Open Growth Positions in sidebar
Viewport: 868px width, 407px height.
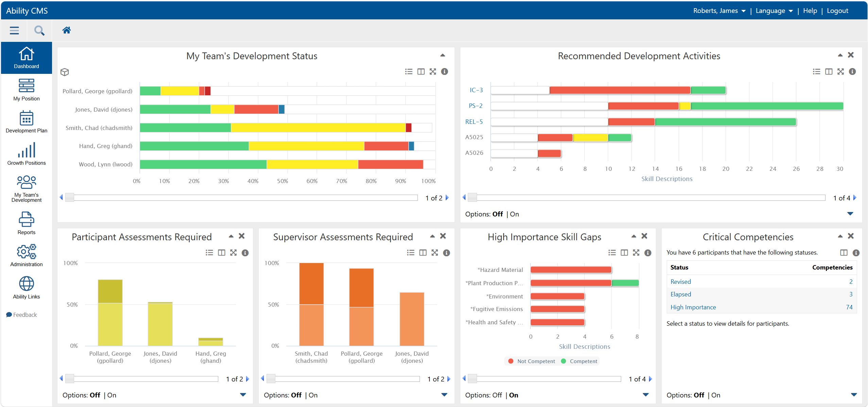point(27,154)
